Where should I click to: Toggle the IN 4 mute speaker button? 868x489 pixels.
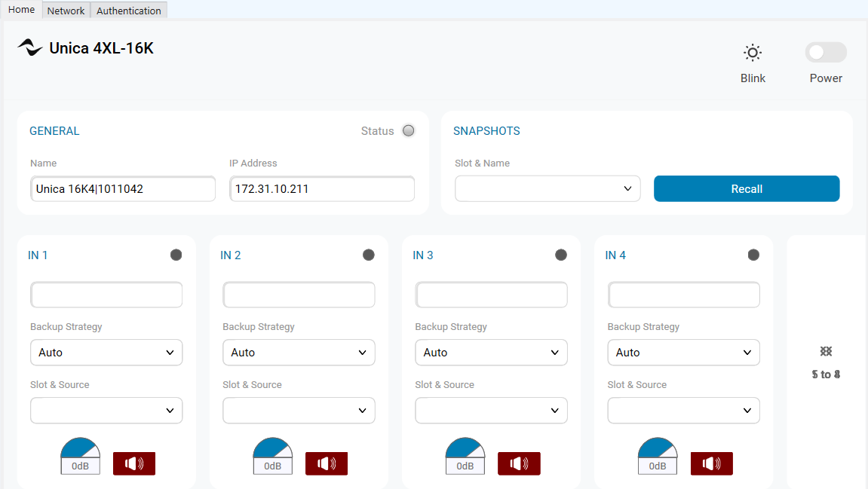point(711,463)
